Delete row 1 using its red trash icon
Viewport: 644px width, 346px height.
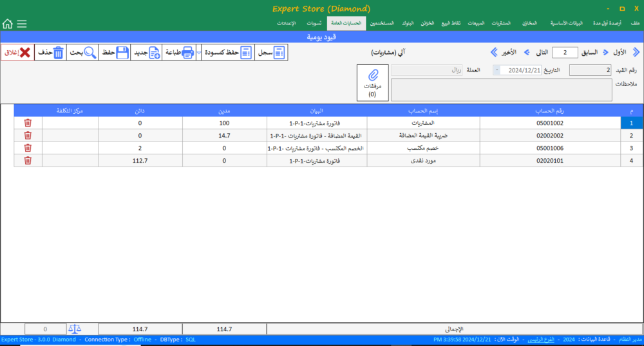[28, 123]
